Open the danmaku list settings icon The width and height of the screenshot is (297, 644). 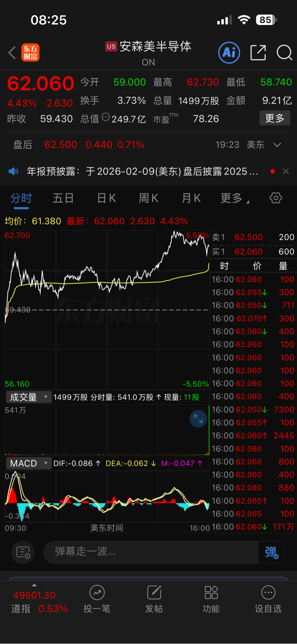click(x=23, y=552)
